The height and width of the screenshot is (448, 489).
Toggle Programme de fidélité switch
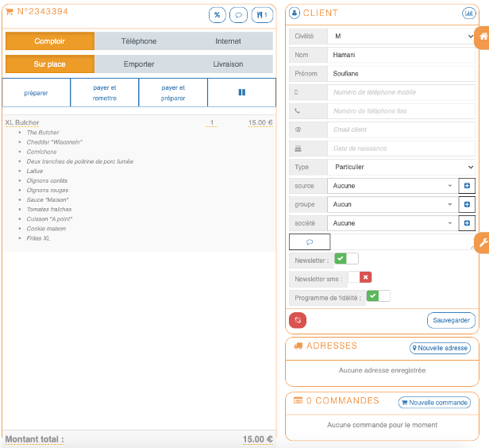[x=378, y=296]
